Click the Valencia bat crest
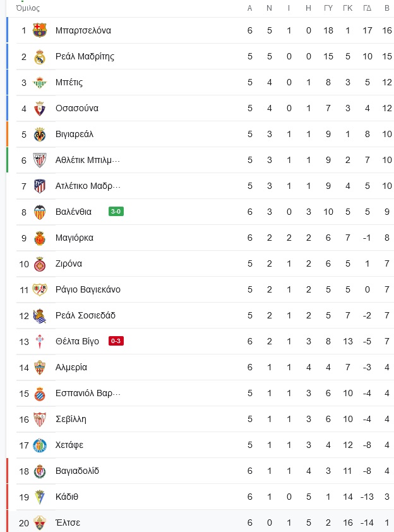The height and width of the screenshot is (532, 394). pyautogui.click(x=40, y=212)
